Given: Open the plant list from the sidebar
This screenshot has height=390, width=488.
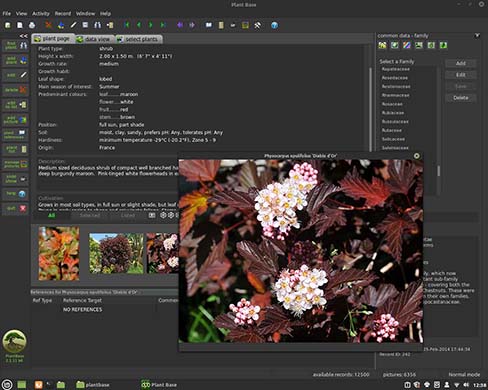Looking at the screenshot, I should pyautogui.click(x=16, y=149).
